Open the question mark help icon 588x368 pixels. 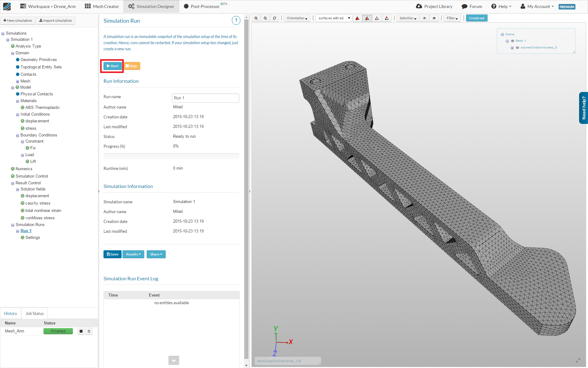(236, 21)
